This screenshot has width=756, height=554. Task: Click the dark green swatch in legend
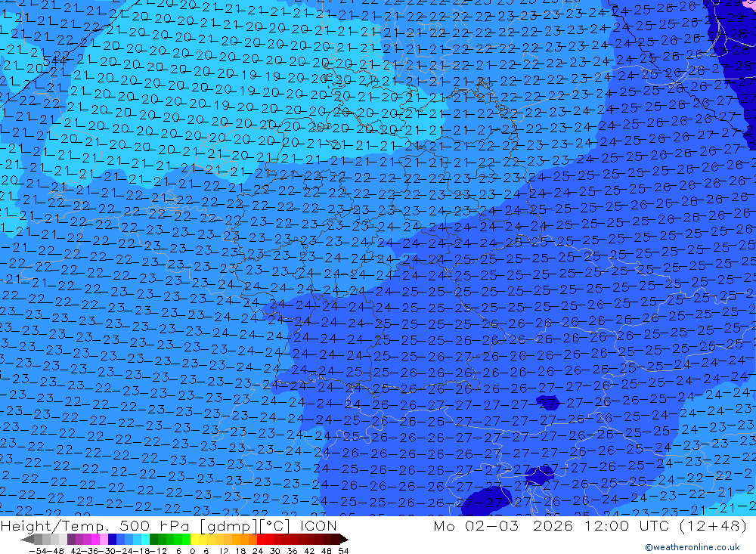153,540
